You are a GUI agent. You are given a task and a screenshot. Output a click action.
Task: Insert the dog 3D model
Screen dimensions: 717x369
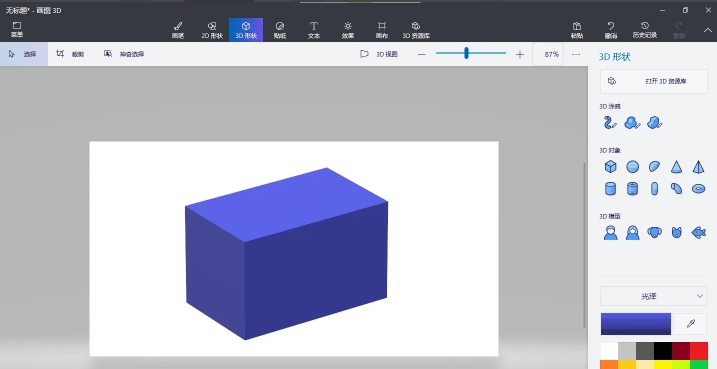tap(654, 233)
